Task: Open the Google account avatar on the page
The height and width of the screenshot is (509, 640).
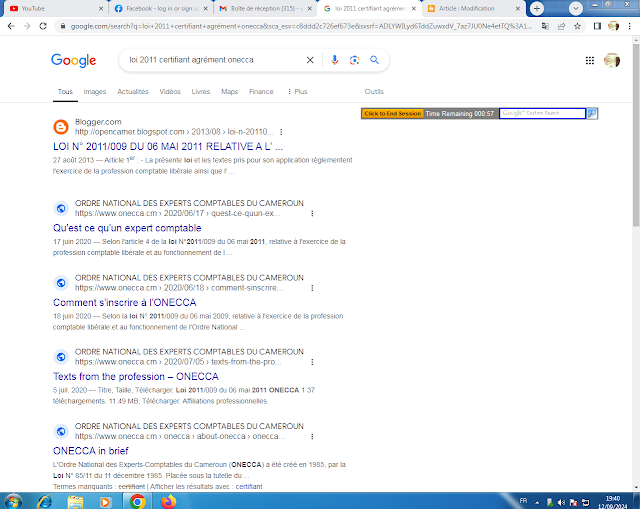Action: 612,60
